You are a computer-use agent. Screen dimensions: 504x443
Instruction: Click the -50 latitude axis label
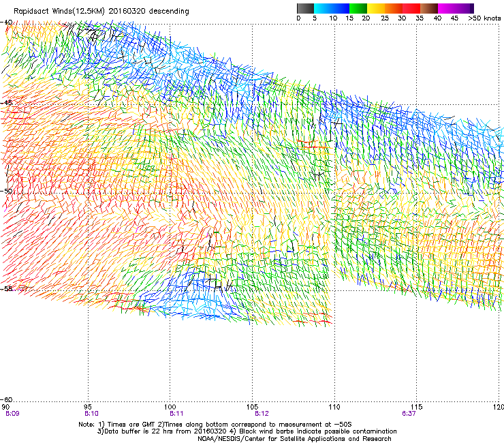pos(6,191)
